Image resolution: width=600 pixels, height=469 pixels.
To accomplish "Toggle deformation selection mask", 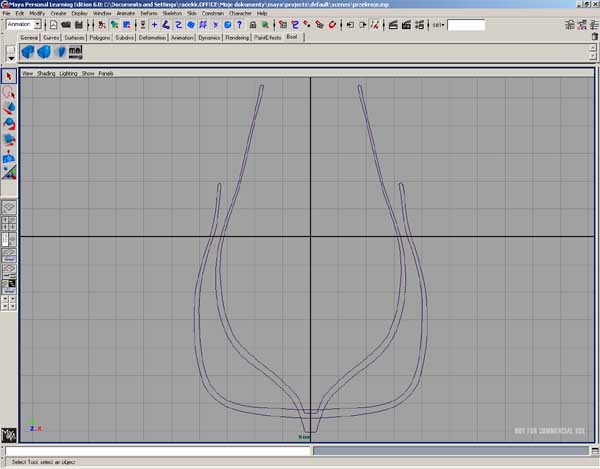I will click(x=203, y=25).
